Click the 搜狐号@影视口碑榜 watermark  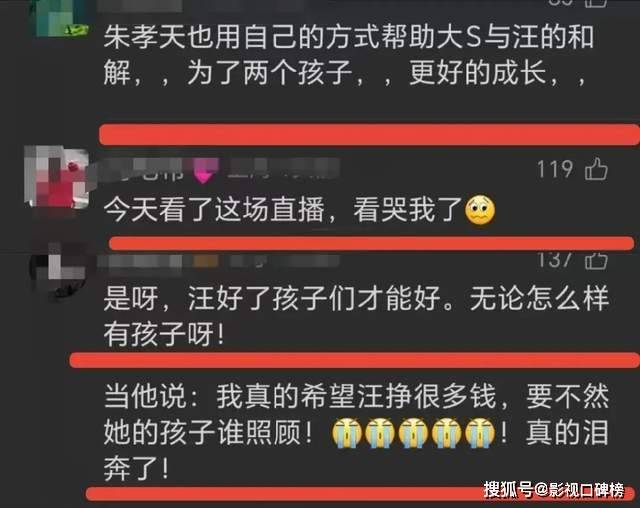(554, 490)
